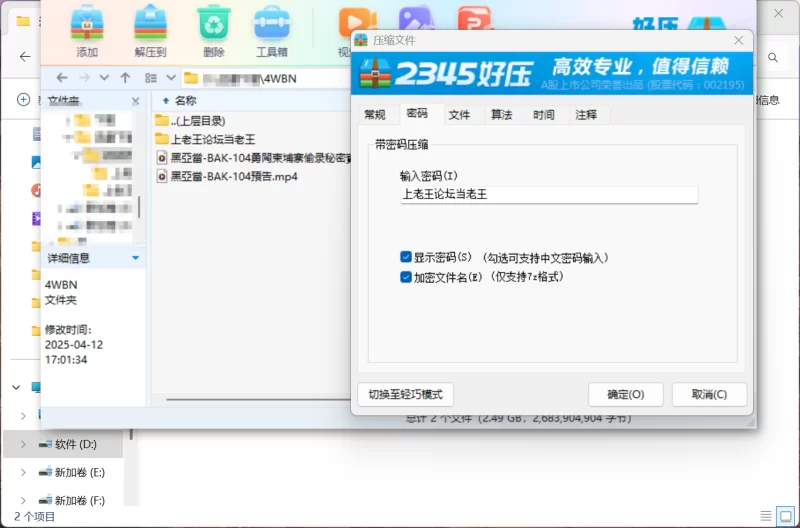Click the 添加 (Add) toolbar icon
Screen dimensions: 800x528
pyautogui.click(x=87, y=30)
